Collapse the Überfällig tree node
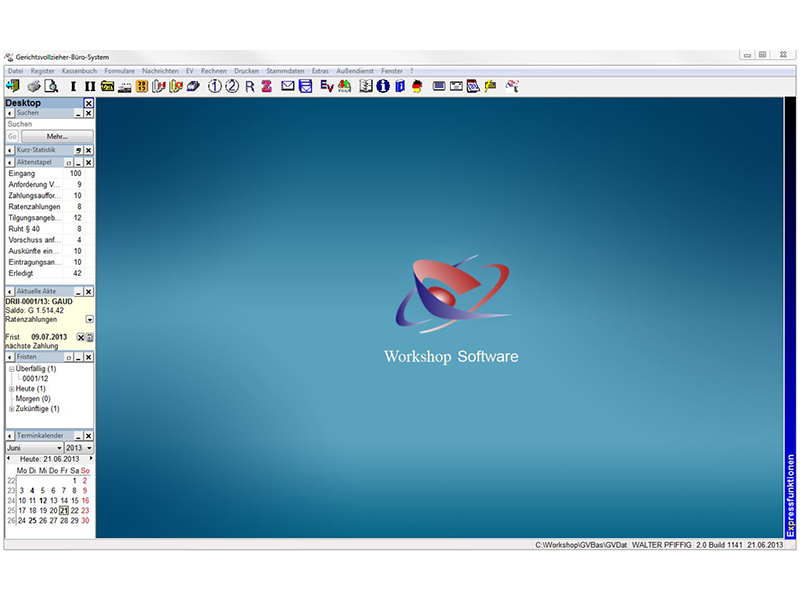Image resolution: width=800 pixels, height=600 pixels. coord(12,369)
